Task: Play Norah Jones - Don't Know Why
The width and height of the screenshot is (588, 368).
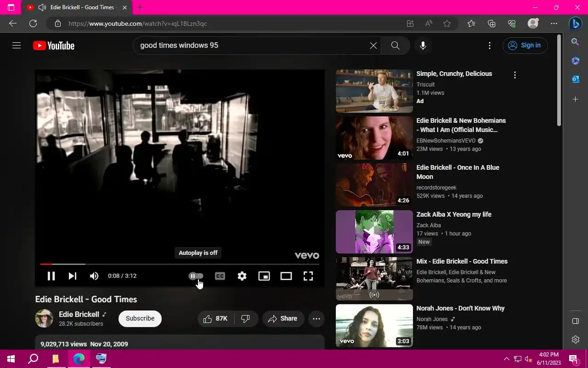Action: (x=374, y=326)
